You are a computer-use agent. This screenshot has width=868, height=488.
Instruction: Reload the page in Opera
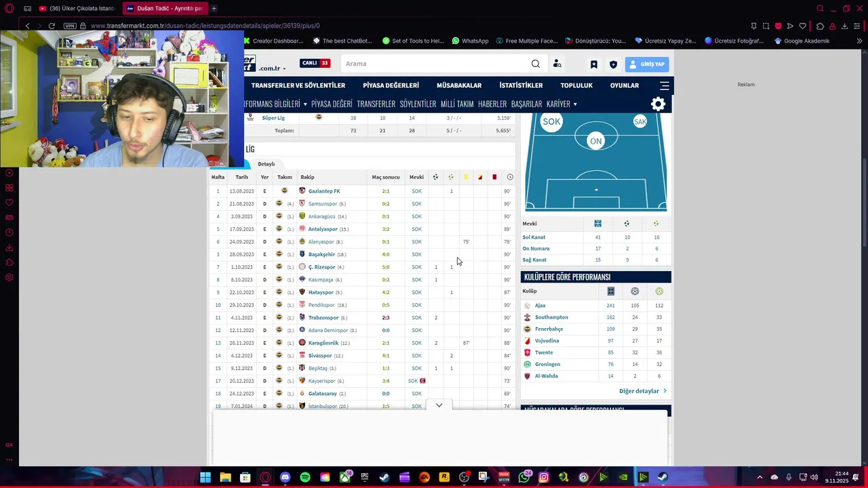click(52, 26)
